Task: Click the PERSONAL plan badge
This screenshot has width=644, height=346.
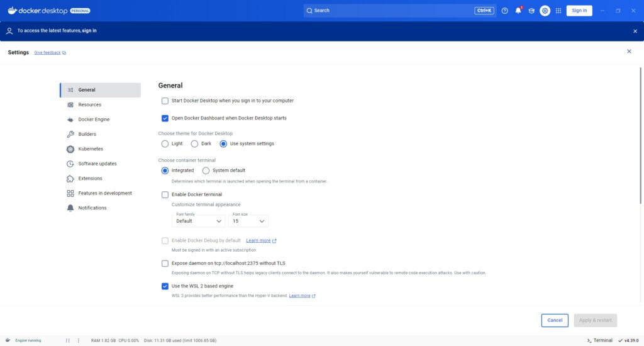Action: coord(80,11)
